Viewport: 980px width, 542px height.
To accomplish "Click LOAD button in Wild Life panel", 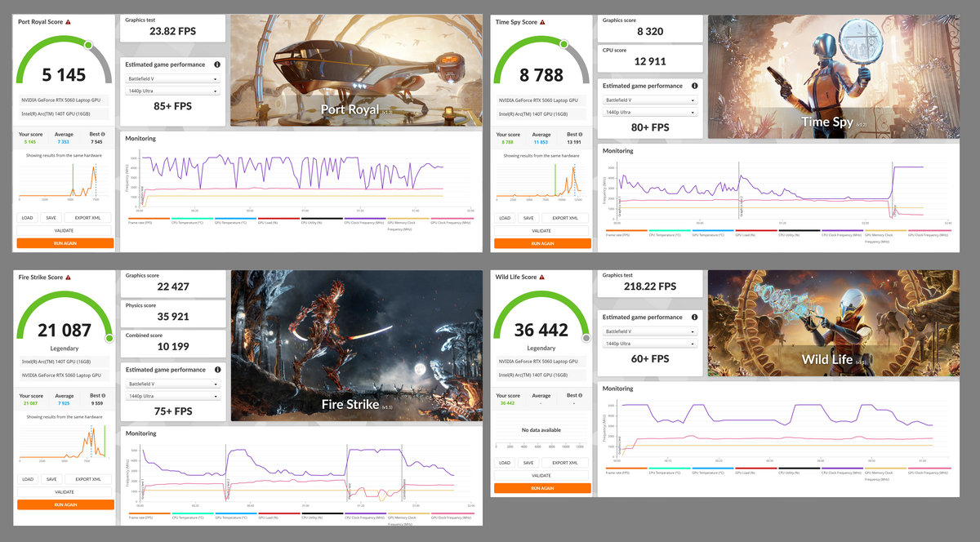I will coord(505,463).
